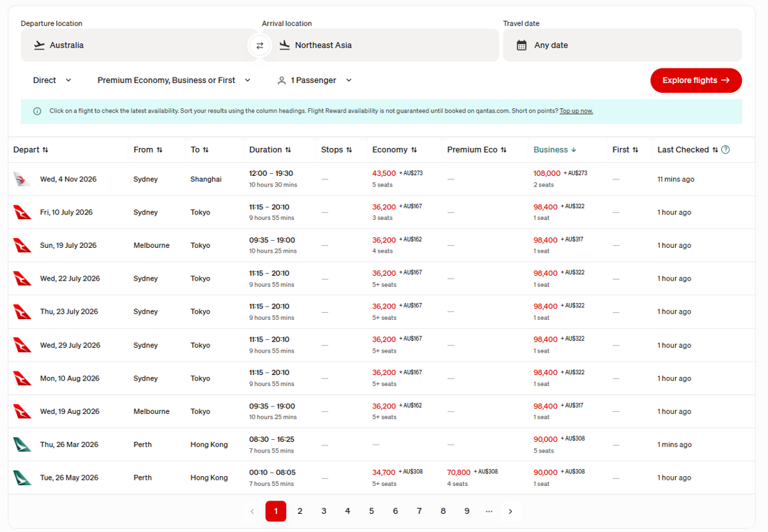Click Cathay Pacific logo on 26 Mar flight
Screen dimensions: 768x532
click(22, 445)
